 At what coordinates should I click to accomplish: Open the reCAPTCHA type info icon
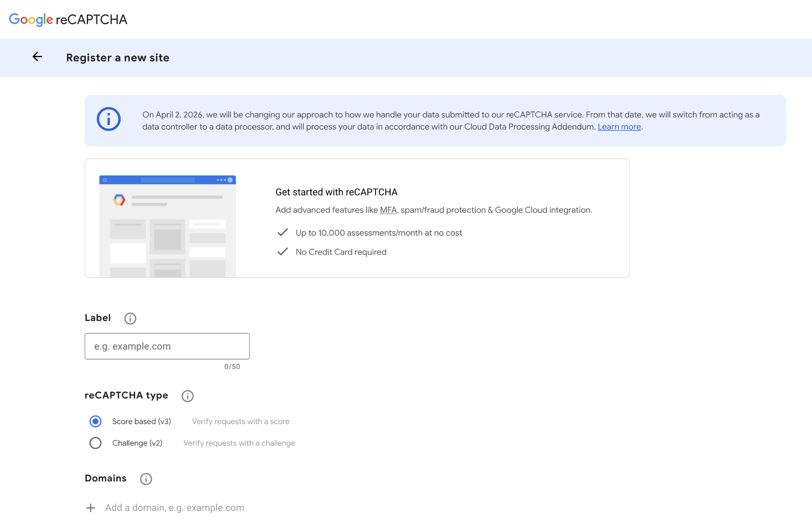point(188,396)
